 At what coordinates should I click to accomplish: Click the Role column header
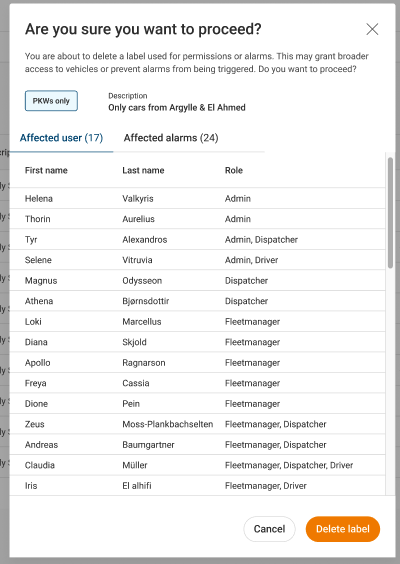click(x=234, y=170)
